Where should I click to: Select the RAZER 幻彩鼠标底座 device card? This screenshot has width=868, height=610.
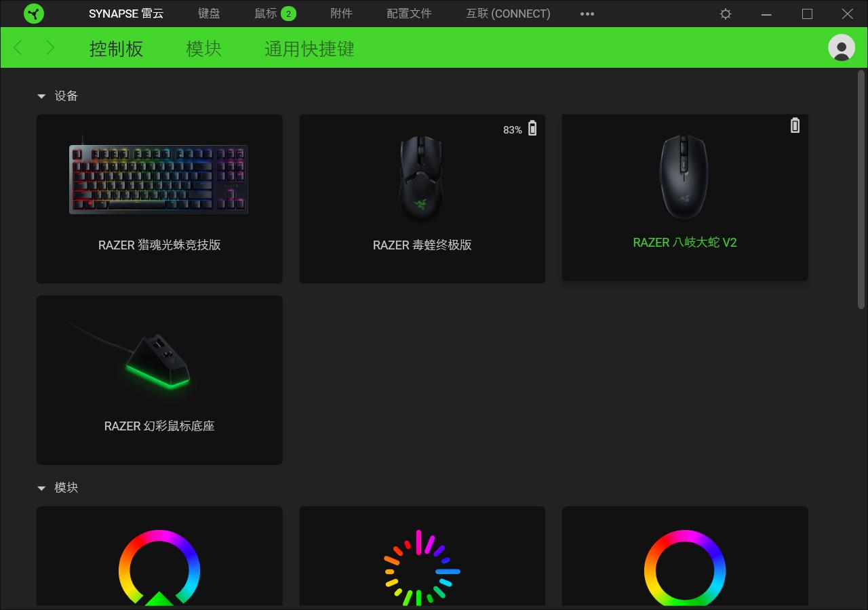click(159, 380)
